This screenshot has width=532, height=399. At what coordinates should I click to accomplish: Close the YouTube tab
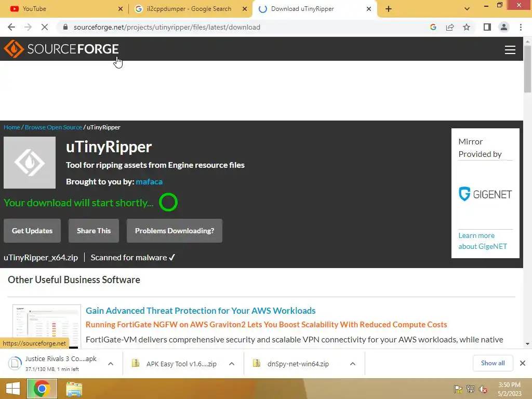[x=121, y=9]
